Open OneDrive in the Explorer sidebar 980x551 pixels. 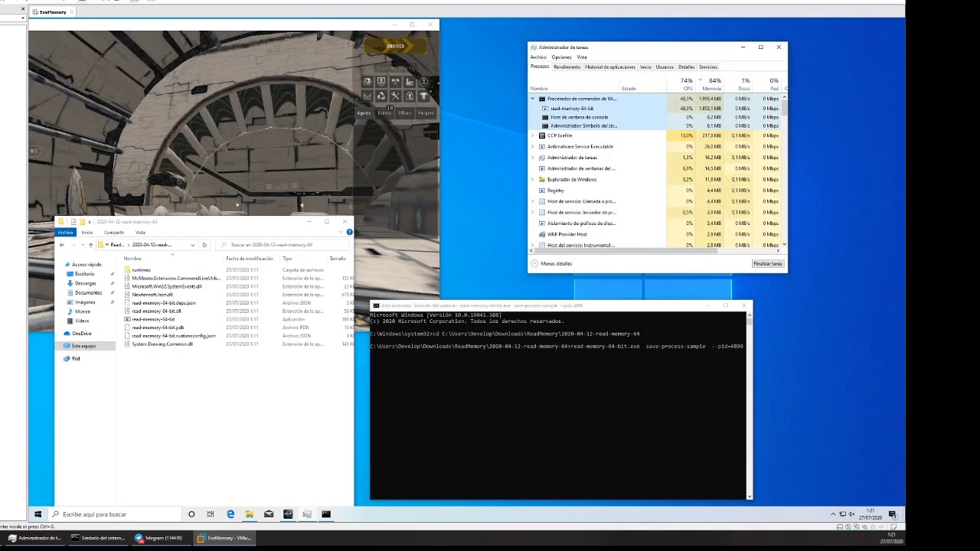pyautogui.click(x=82, y=334)
